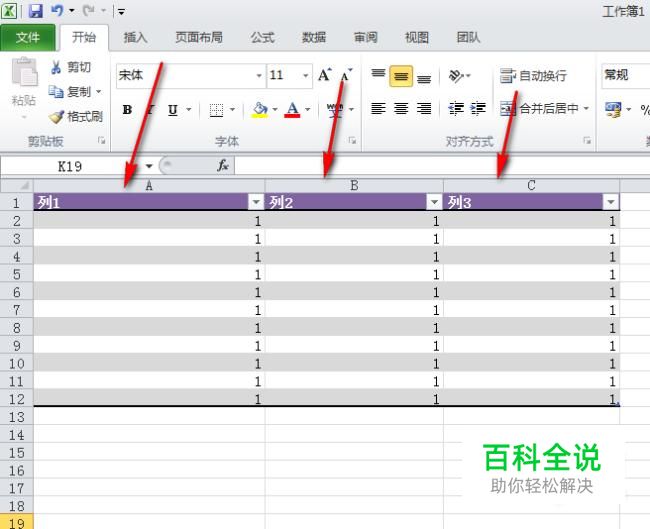Apply the red font color
The height and width of the screenshot is (529, 650).
(292, 110)
